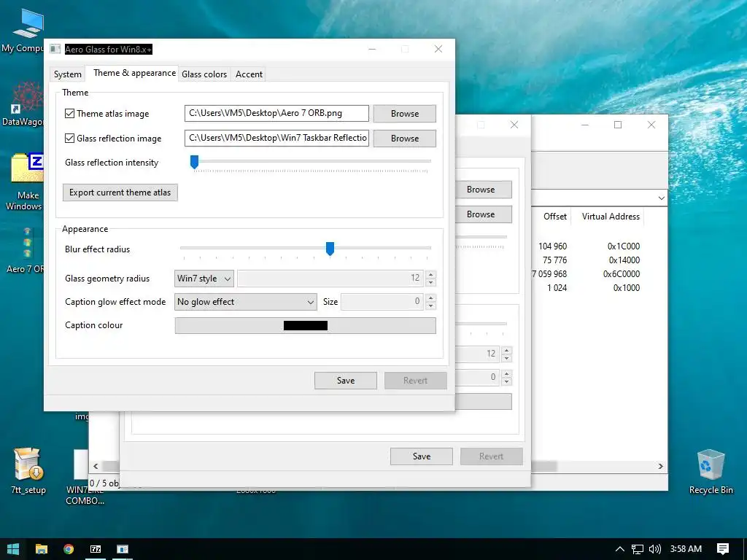The height and width of the screenshot is (560, 747).
Task: Click the caption glow Size number field
Action: coord(382,301)
